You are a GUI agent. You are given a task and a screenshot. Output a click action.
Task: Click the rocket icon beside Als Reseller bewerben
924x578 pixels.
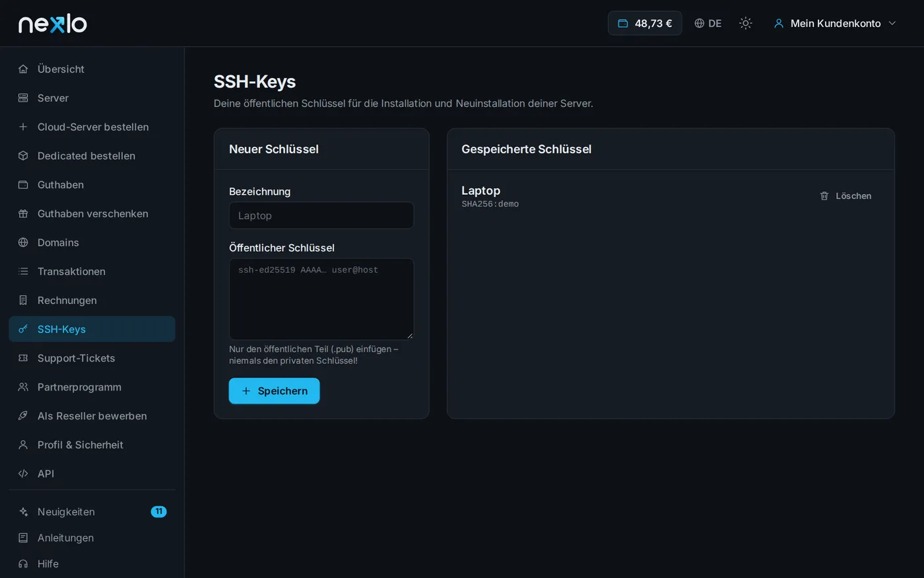click(x=23, y=416)
